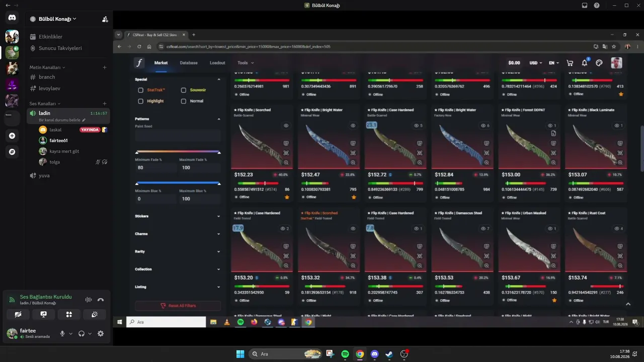Screen dimensions: 644x362
Task: Open the Discord soundboard
Action: click(95, 314)
